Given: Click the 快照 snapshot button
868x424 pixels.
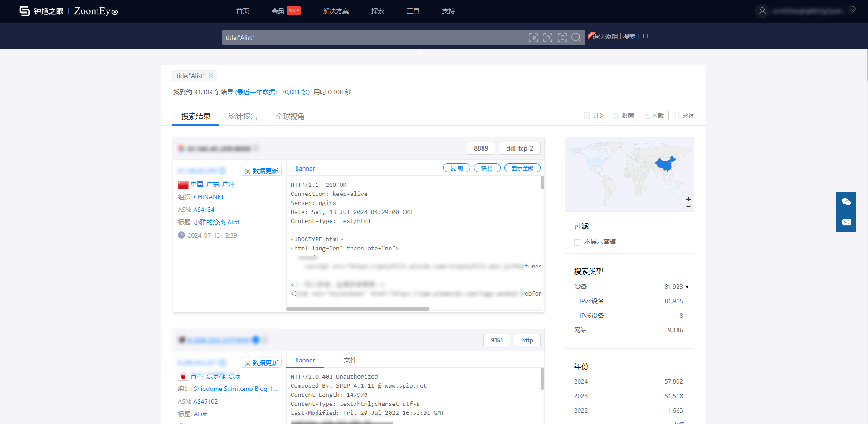Looking at the screenshot, I should tap(487, 168).
